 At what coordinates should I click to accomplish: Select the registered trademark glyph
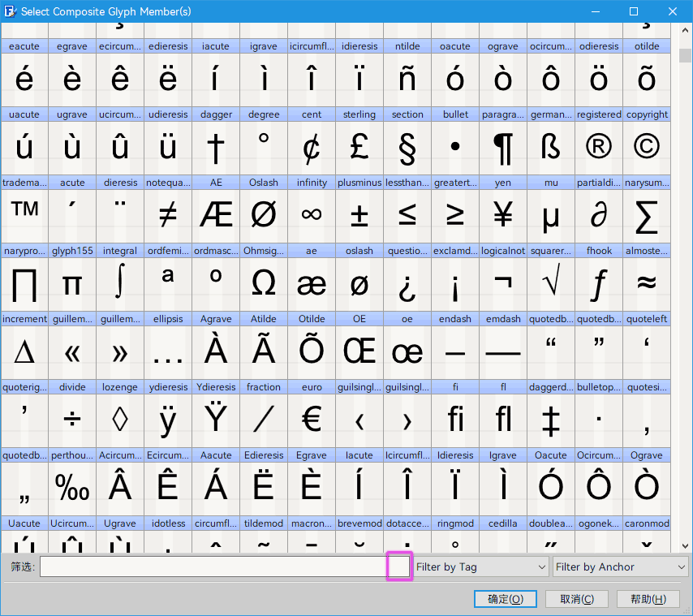pos(599,148)
